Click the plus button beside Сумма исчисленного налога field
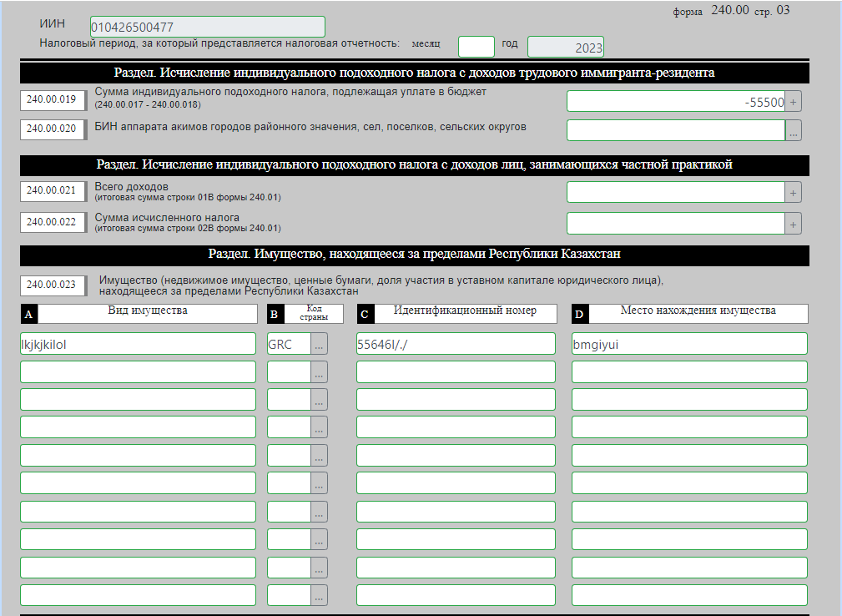The image size is (842, 616). [793, 224]
